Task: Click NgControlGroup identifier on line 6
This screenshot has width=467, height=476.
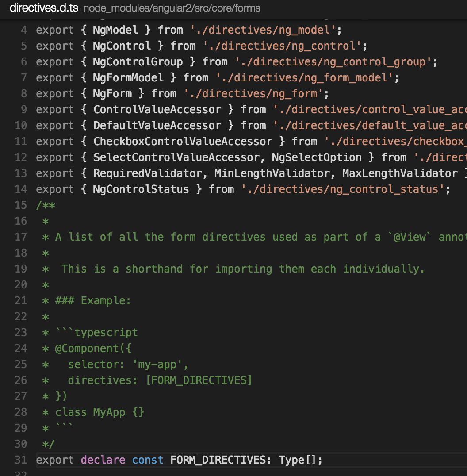Action: (x=138, y=62)
